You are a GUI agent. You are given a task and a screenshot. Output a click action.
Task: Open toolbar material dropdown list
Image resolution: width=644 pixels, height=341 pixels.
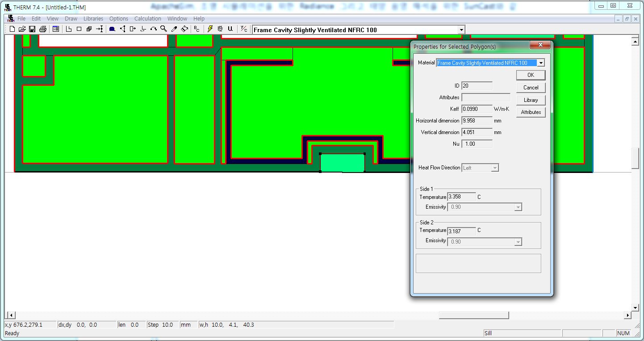(461, 30)
